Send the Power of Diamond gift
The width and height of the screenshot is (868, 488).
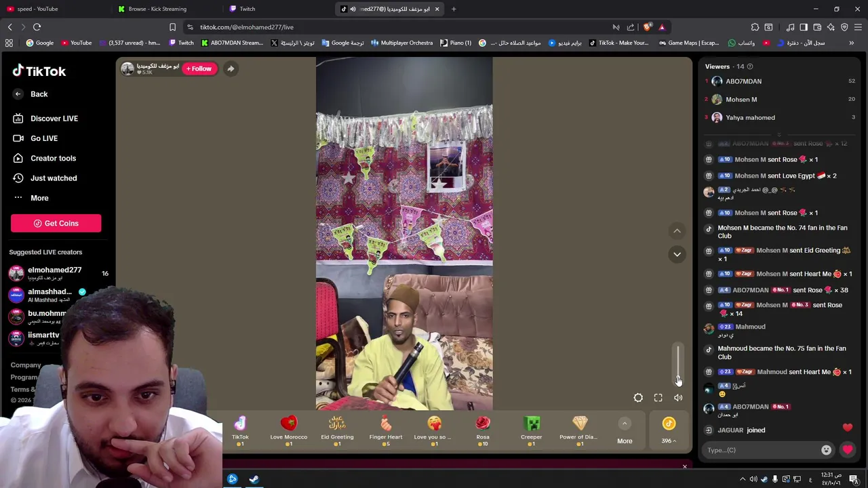tap(580, 431)
